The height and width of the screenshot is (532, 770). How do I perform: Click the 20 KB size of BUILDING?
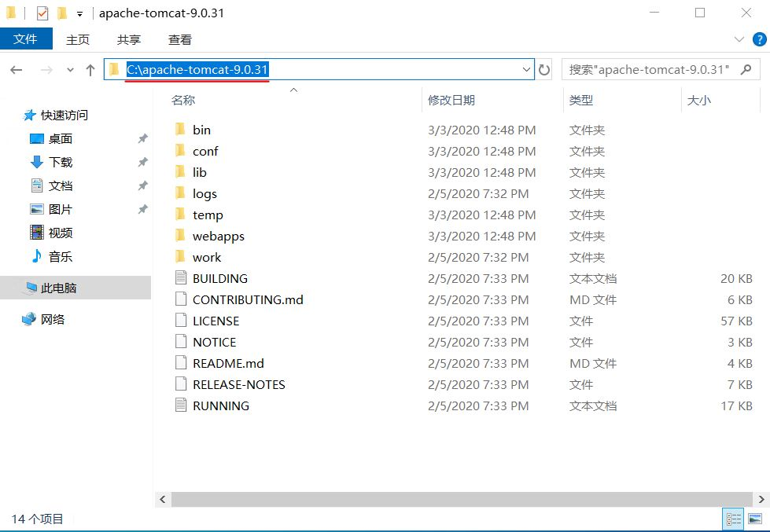tap(736, 278)
